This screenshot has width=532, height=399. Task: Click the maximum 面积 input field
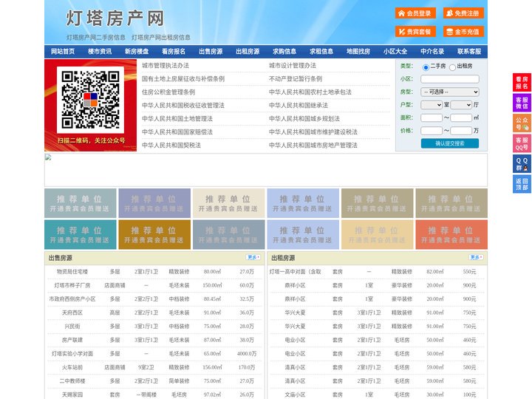(461, 117)
